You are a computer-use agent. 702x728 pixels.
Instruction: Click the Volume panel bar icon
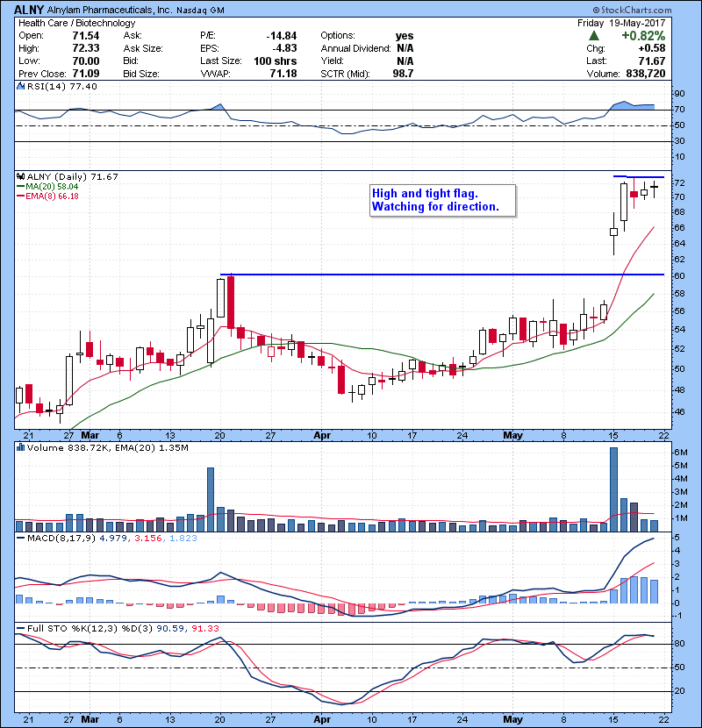click(20, 448)
